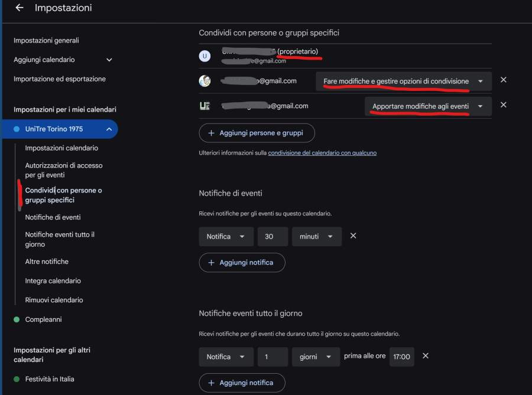The image size is (532, 395).
Task: Open 'Apportare modifiche agli eventi' permission dropdown
Action: 427,106
